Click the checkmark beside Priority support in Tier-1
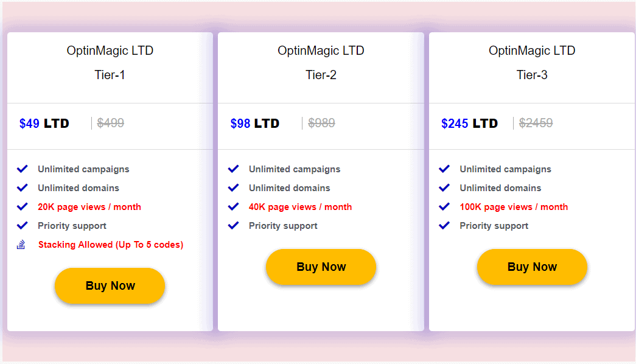The width and height of the screenshot is (636, 364). click(x=23, y=226)
